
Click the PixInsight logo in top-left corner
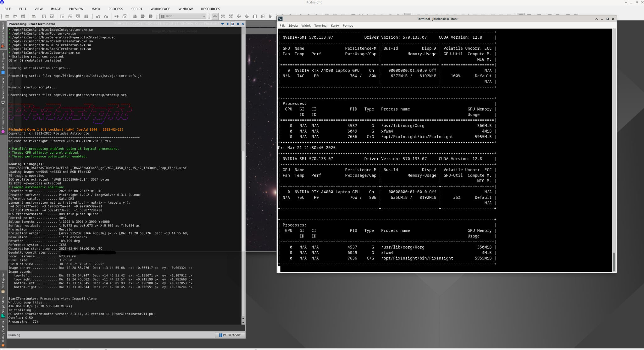[x=2, y=2]
